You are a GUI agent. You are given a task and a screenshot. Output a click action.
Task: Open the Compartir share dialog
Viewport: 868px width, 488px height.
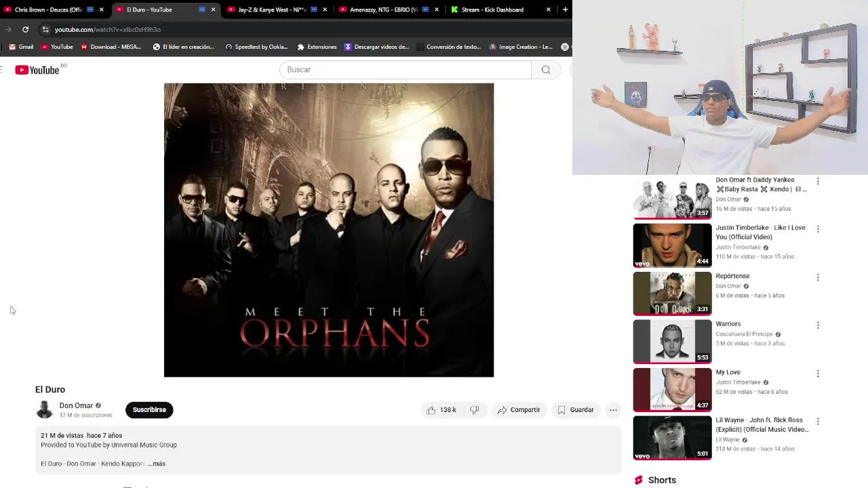519,410
